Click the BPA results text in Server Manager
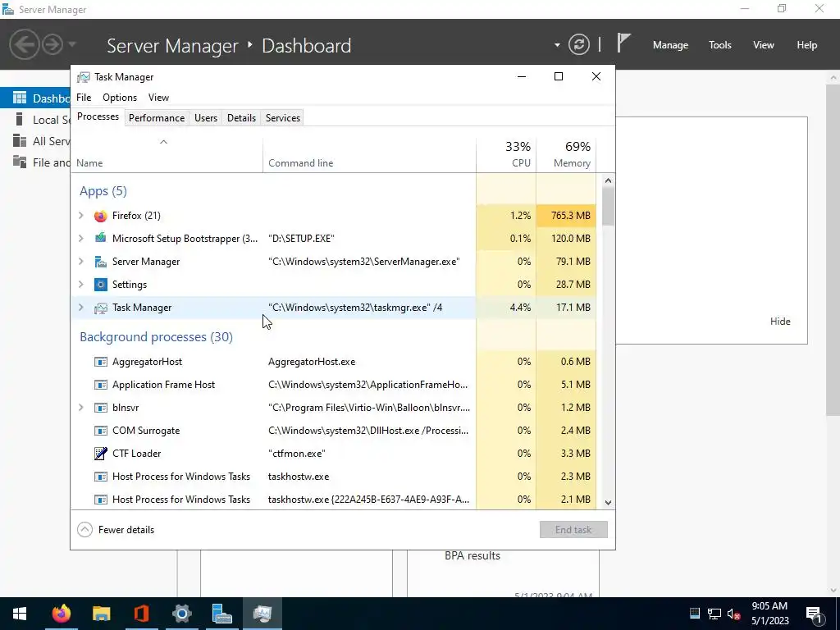The height and width of the screenshot is (630, 840). [x=472, y=555]
